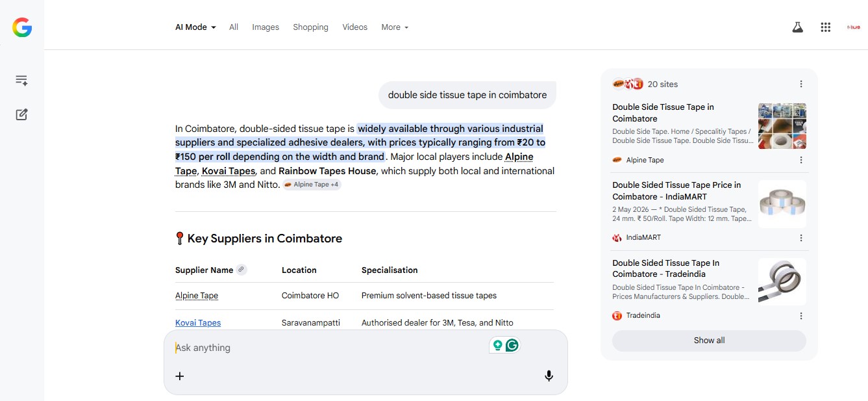Click the 'Supplier Name' column header
The image size is (868, 401).
point(204,270)
